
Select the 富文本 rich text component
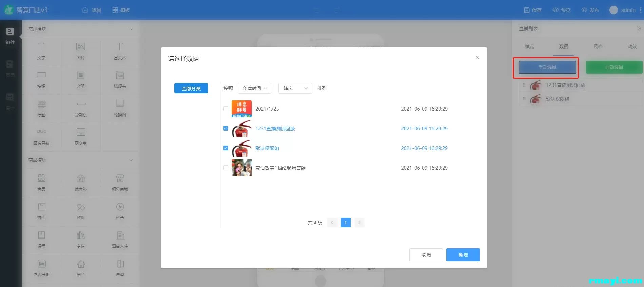120,46
